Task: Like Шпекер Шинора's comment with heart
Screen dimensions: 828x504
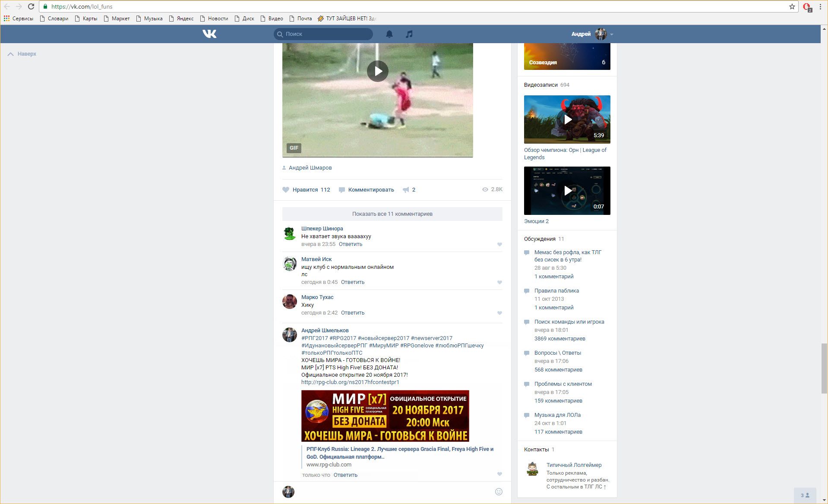Action: pyautogui.click(x=499, y=245)
